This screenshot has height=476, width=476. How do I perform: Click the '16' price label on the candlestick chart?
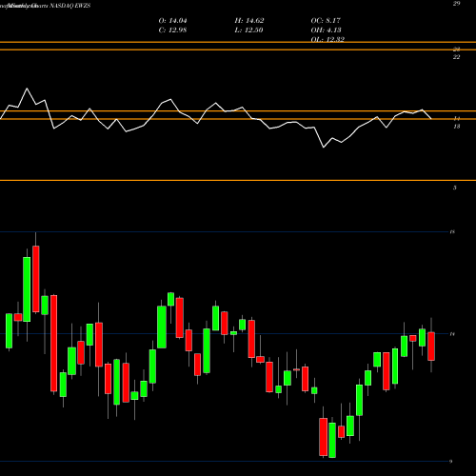coord(452,232)
